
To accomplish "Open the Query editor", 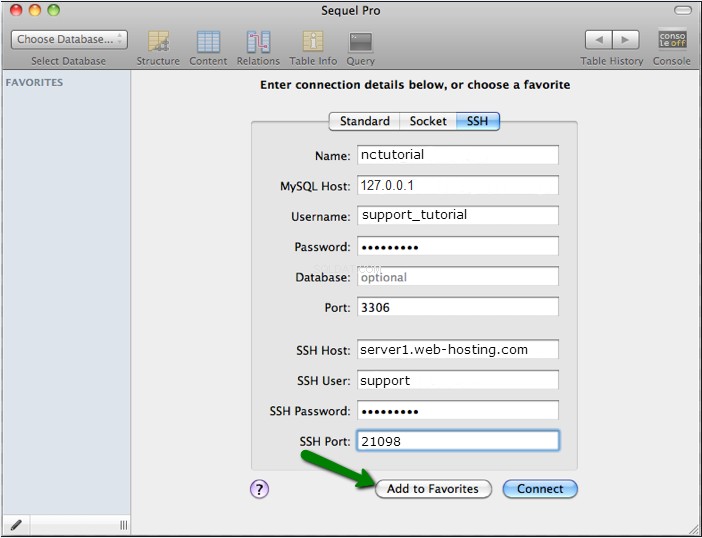I will pos(360,48).
